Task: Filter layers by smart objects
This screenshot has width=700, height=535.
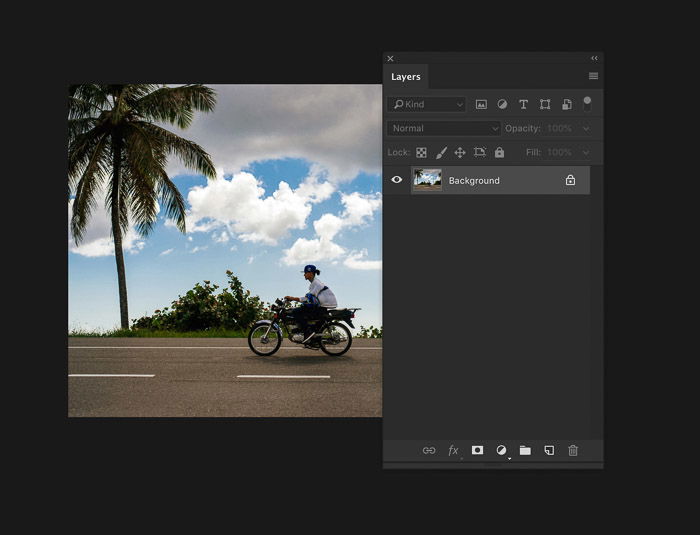Action: click(566, 104)
